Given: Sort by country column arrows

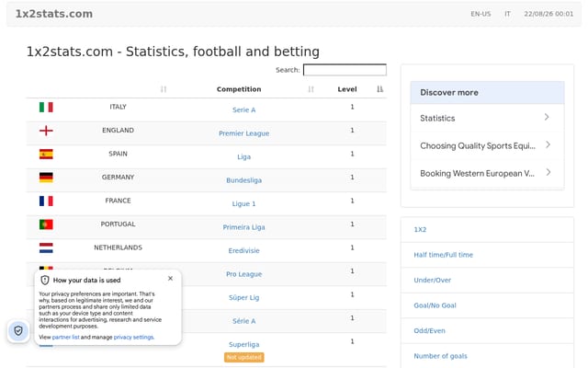Looking at the screenshot, I should tap(164, 89).
